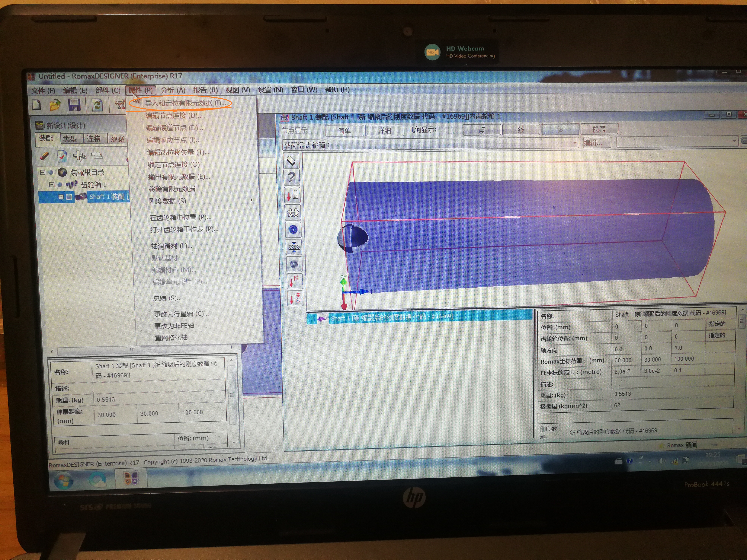Select the 简单 node display button

pyautogui.click(x=345, y=131)
